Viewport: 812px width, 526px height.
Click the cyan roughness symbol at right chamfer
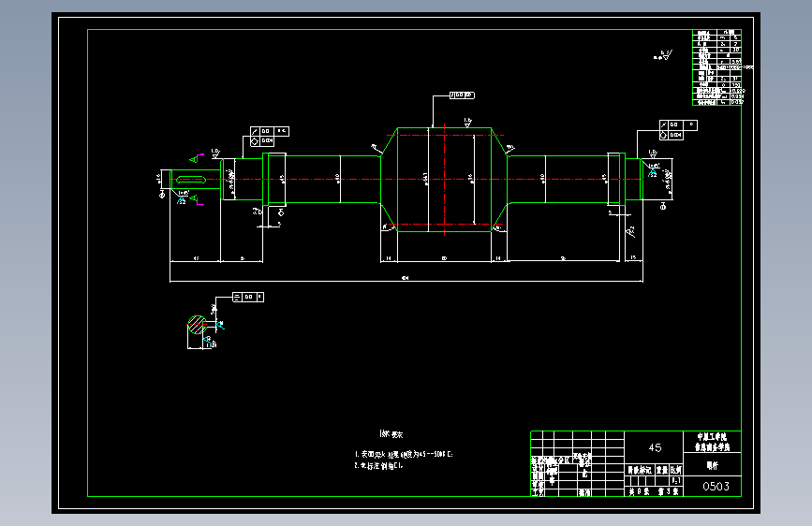[x=653, y=172]
